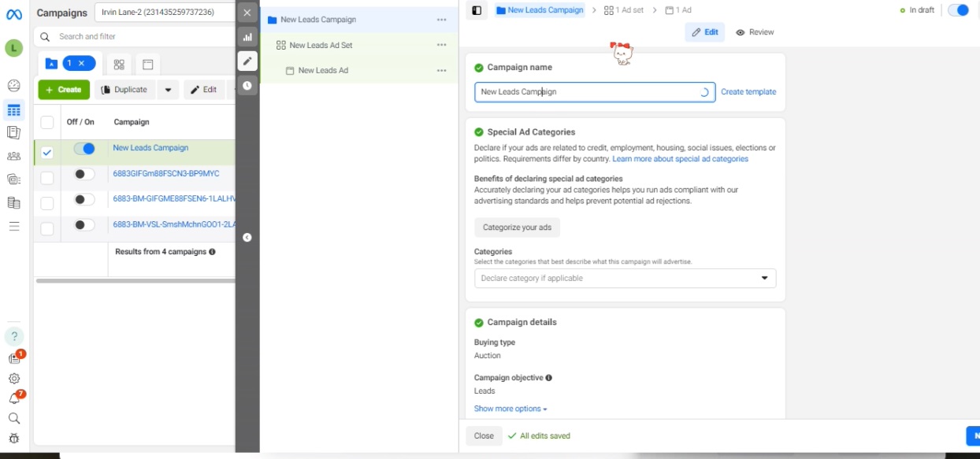Open options menu for New Leads Ad

pos(441,70)
